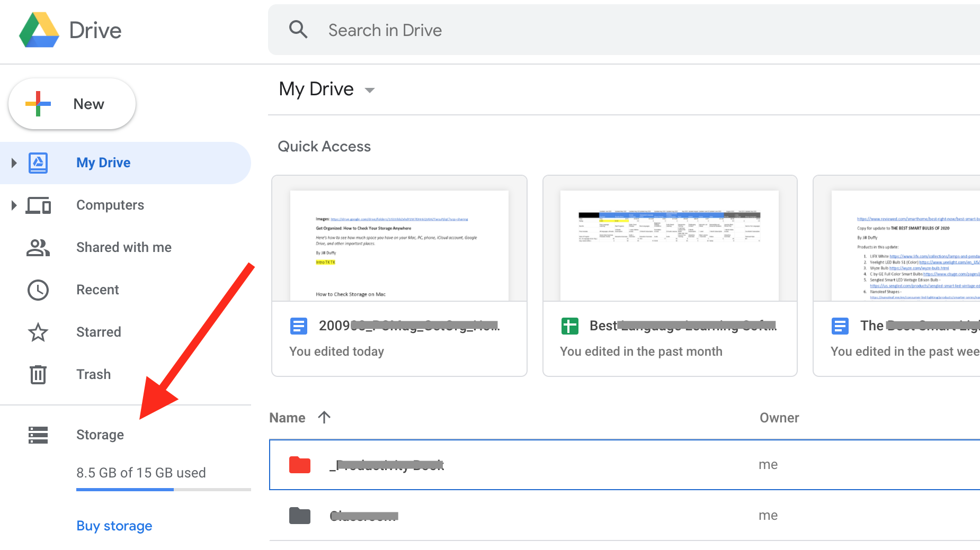Viewport: 980px width, 550px height.
Task: Click the Starred star icon
Action: tap(38, 332)
